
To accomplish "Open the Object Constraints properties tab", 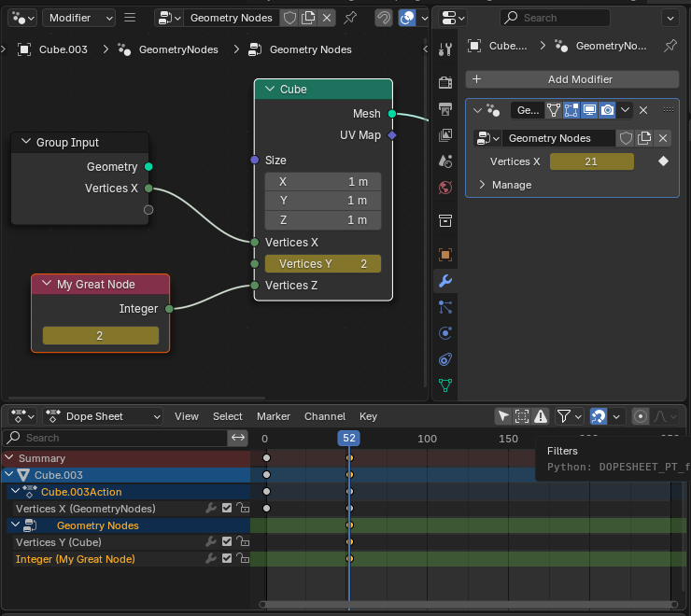I will 445,359.
